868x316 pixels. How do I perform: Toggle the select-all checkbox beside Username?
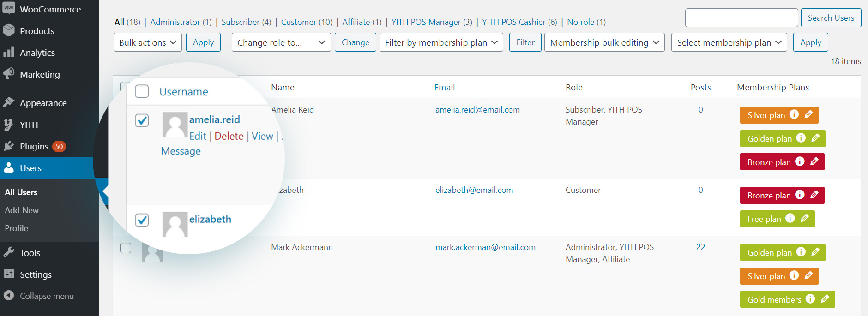point(142,91)
